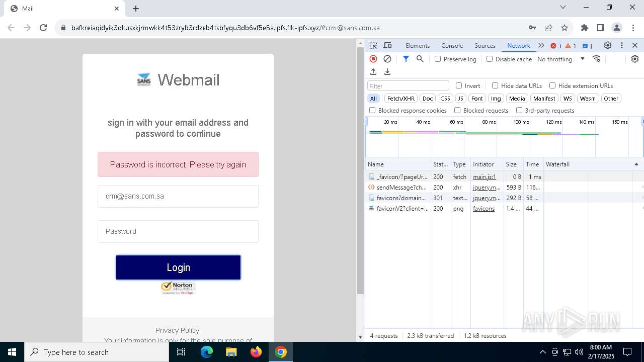This screenshot has height=362, width=644.
Task: Open the Chrome profile avatar
Action: pos(617,28)
